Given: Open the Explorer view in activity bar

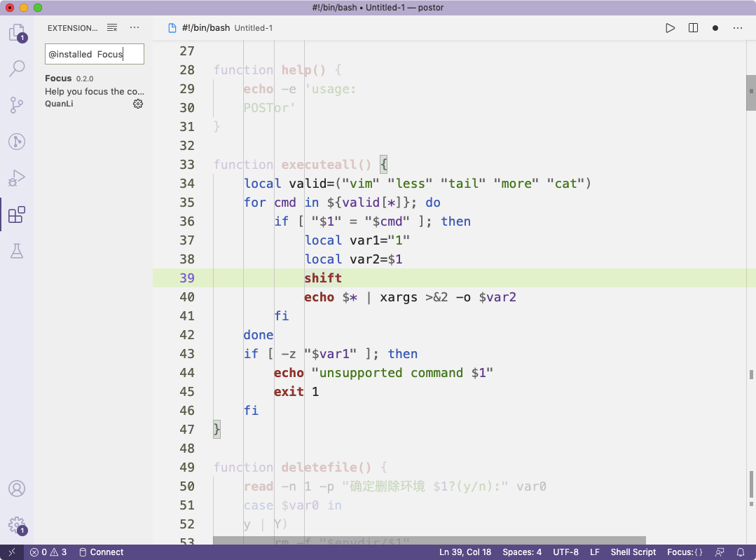Looking at the screenshot, I should click(x=17, y=33).
